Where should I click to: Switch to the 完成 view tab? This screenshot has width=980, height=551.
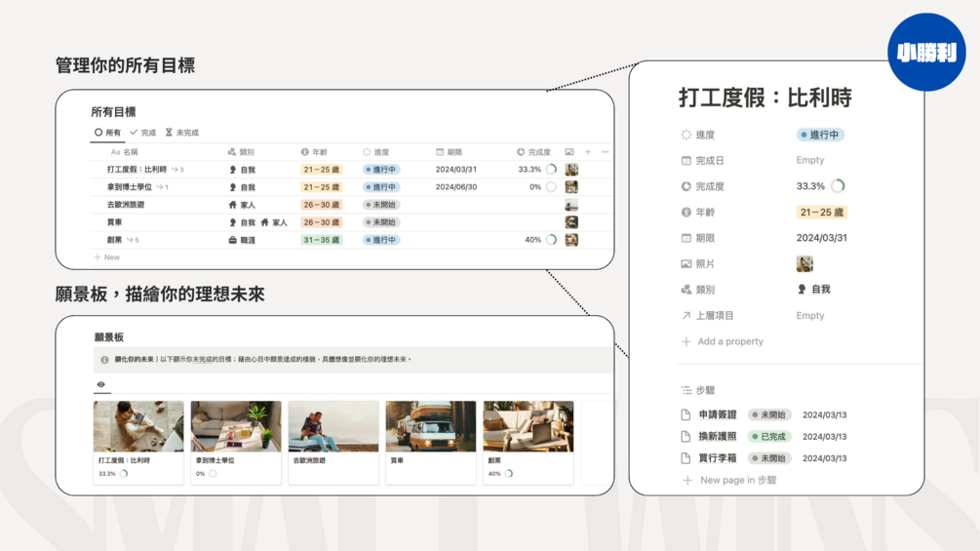click(x=143, y=133)
